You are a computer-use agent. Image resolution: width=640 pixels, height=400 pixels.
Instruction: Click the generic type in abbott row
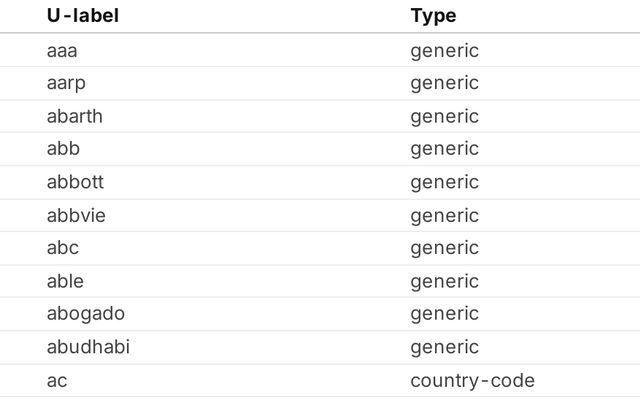click(x=444, y=182)
